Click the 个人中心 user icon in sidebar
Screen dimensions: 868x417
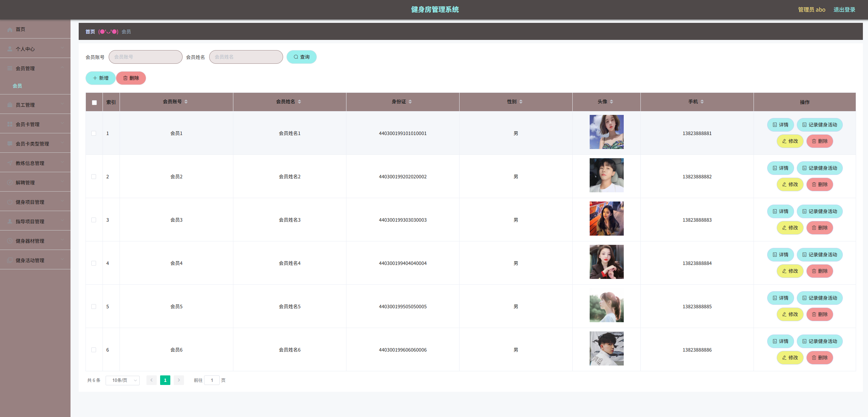coord(10,49)
